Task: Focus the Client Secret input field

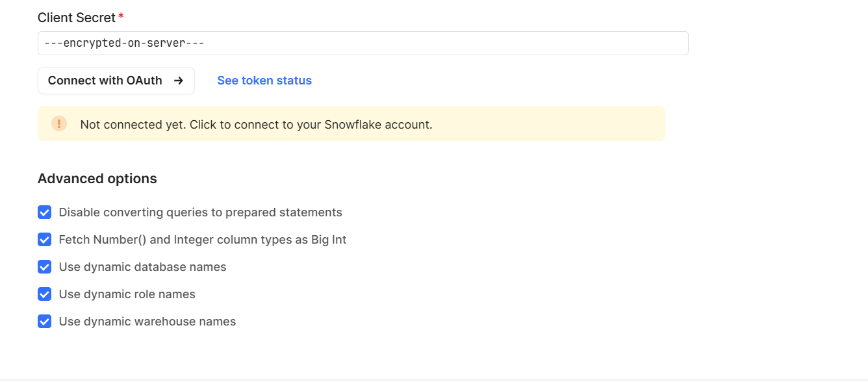Action: click(x=363, y=44)
